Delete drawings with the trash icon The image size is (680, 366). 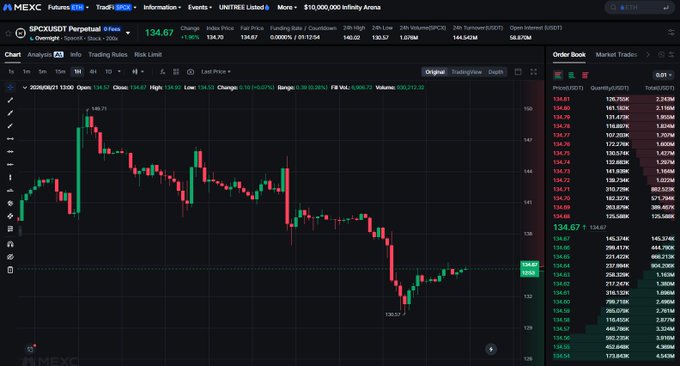[x=10, y=270]
